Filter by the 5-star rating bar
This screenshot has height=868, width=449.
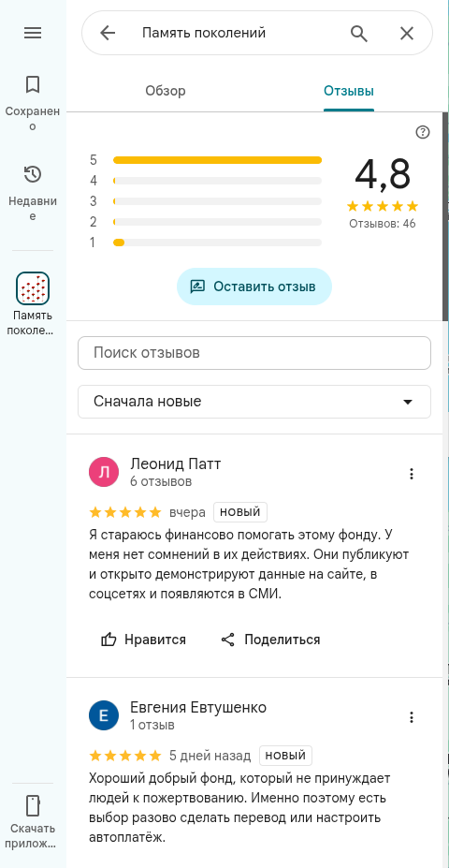click(x=217, y=160)
